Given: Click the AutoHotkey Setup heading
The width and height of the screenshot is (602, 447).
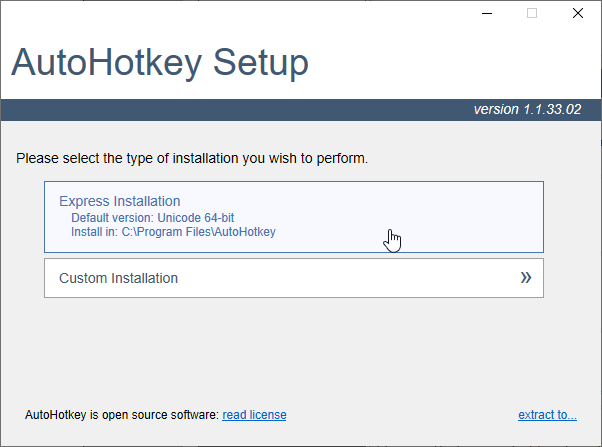Looking at the screenshot, I should 160,63.
